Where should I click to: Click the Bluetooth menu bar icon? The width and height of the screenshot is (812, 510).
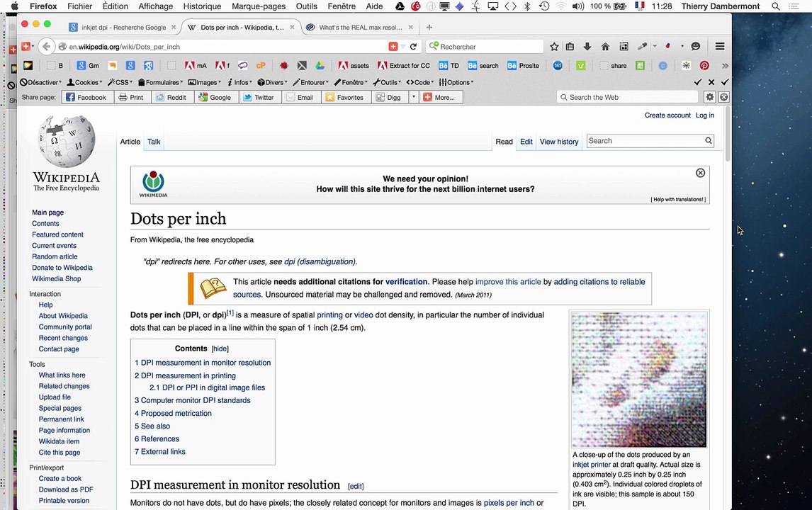[x=527, y=6]
